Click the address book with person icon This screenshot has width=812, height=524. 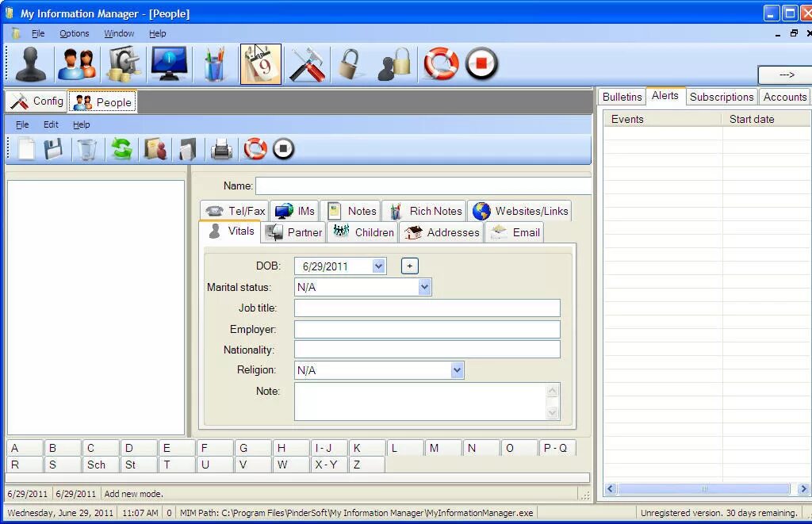(x=155, y=149)
